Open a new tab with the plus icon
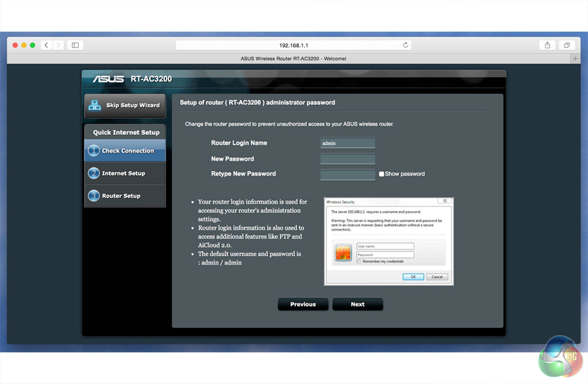 [x=575, y=59]
